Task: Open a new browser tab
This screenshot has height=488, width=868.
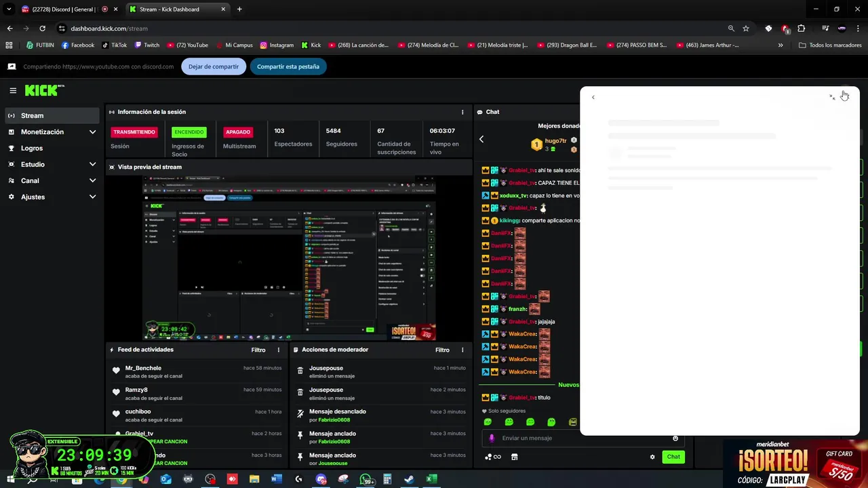Action: point(239,9)
